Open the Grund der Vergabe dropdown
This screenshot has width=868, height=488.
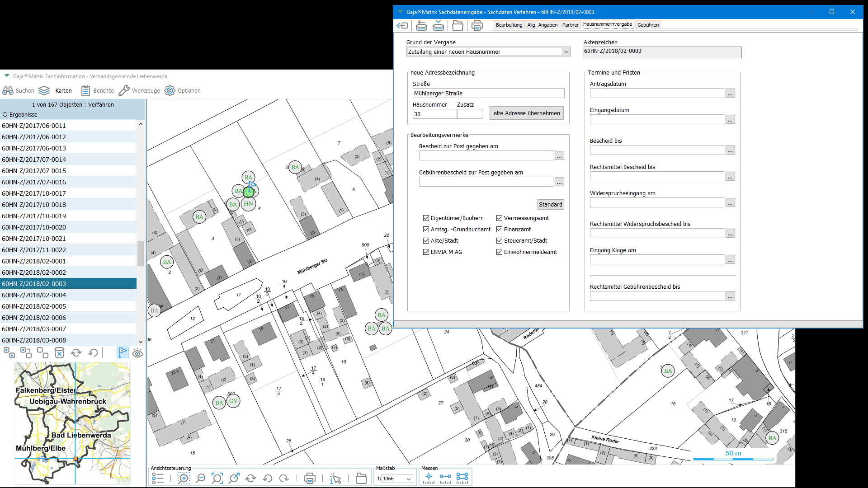[x=566, y=52]
